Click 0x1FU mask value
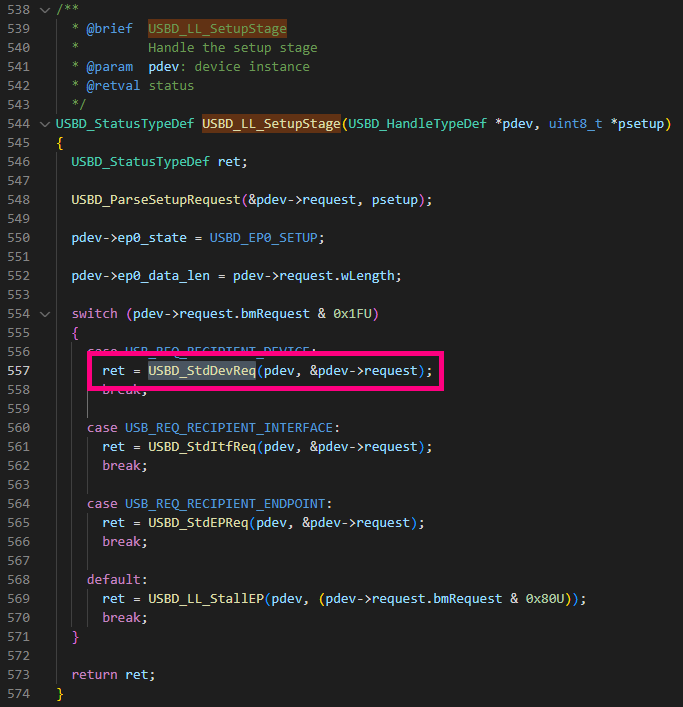This screenshot has width=683, height=707. (x=352, y=314)
